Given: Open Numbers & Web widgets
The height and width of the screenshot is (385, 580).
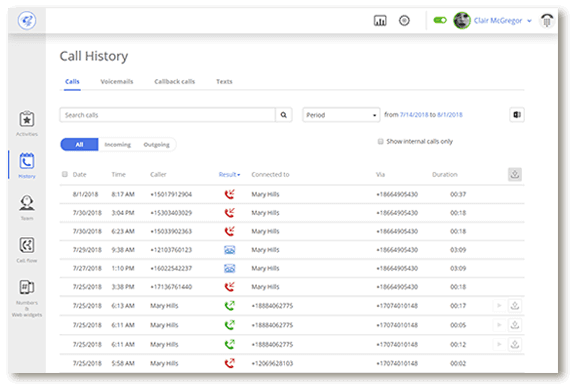Looking at the screenshot, I should click(x=27, y=298).
